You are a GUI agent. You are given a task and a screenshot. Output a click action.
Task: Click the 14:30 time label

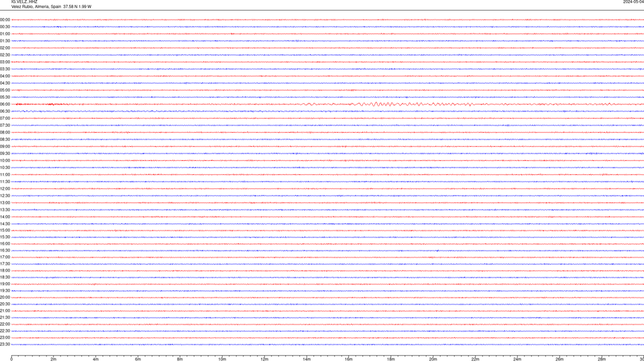(5, 224)
